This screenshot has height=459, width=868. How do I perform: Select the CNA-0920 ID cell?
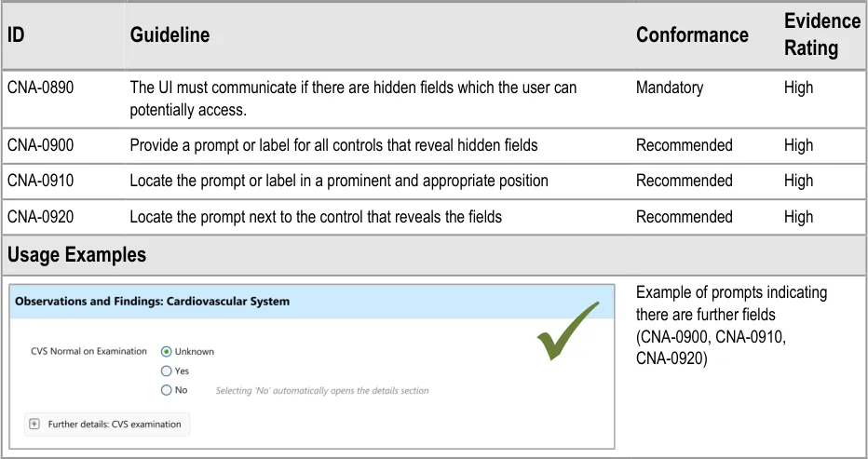(x=40, y=217)
